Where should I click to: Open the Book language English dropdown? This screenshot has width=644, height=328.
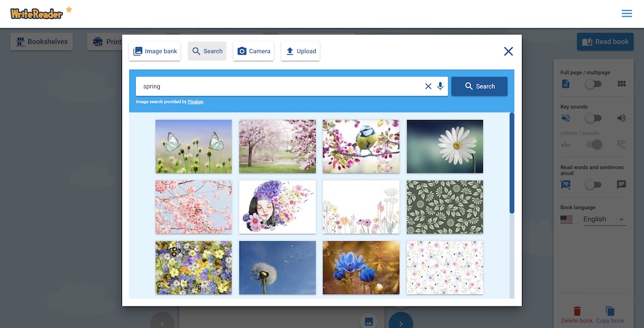pyautogui.click(x=604, y=219)
